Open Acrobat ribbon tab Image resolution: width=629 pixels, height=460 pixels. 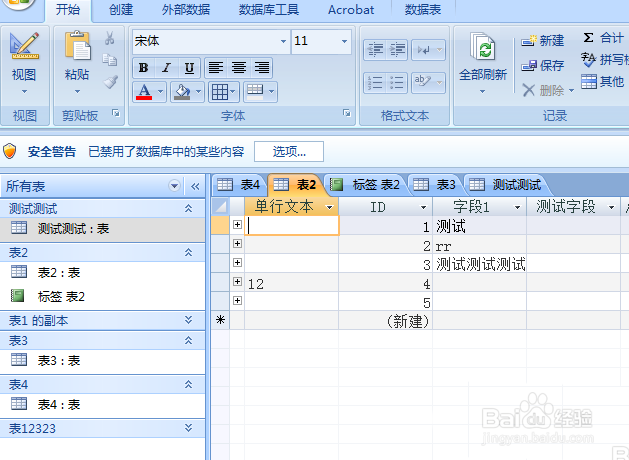click(x=351, y=10)
